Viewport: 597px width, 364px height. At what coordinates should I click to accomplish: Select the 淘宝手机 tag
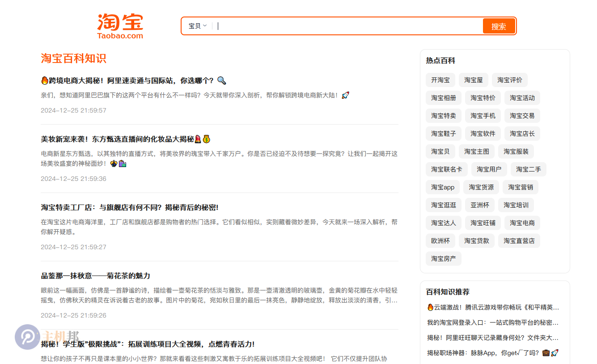(x=483, y=116)
